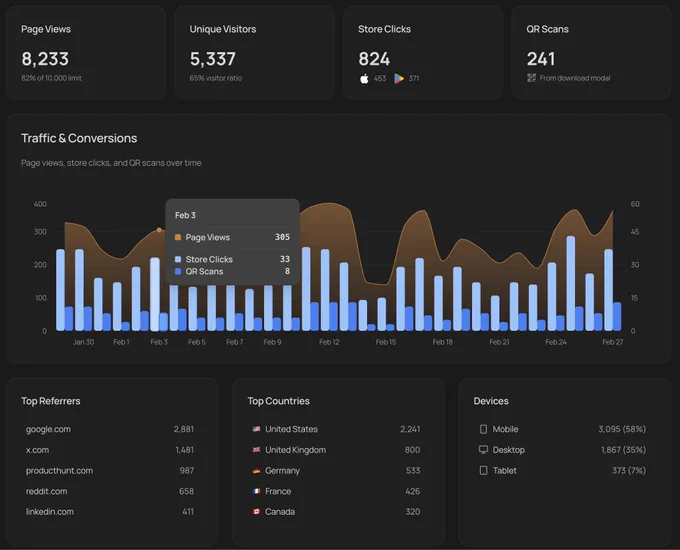Click the Jan 30 axis label
The height and width of the screenshot is (550, 680).
click(83, 342)
